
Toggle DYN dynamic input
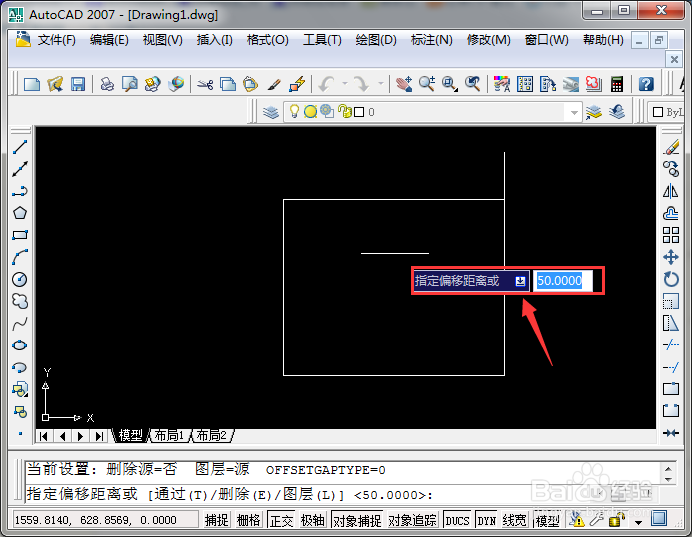[487, 520]
